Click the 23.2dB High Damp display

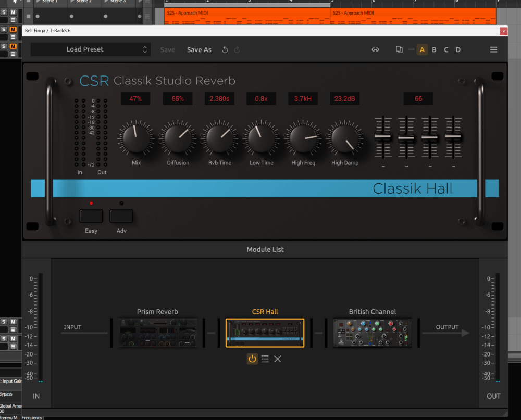344,98
